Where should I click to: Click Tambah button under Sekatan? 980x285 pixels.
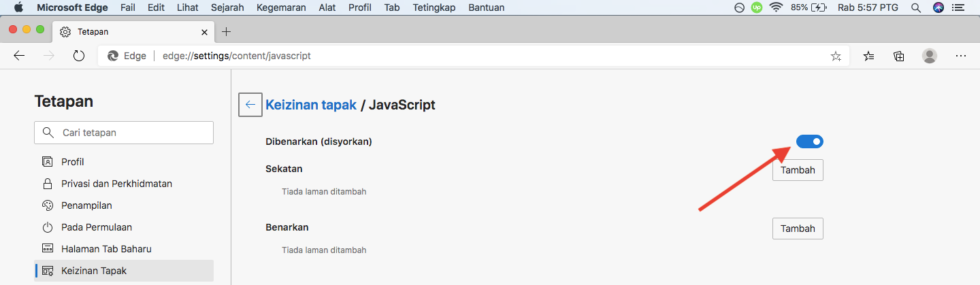798,170
